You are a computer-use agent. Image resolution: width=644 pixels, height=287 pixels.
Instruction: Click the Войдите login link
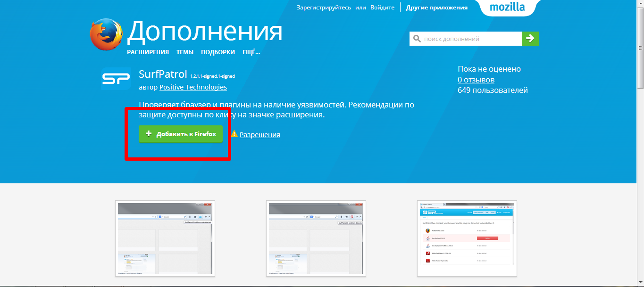pos(382,8)
